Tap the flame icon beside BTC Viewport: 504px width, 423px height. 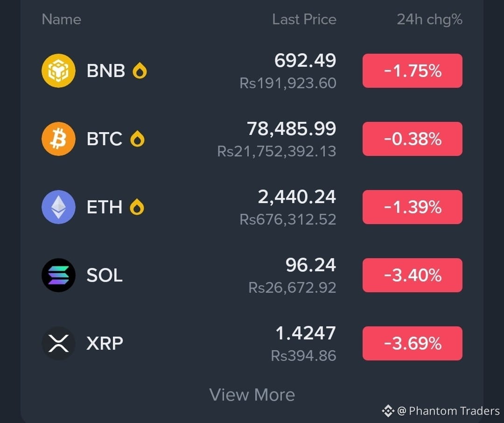click(x=137, y=139)
